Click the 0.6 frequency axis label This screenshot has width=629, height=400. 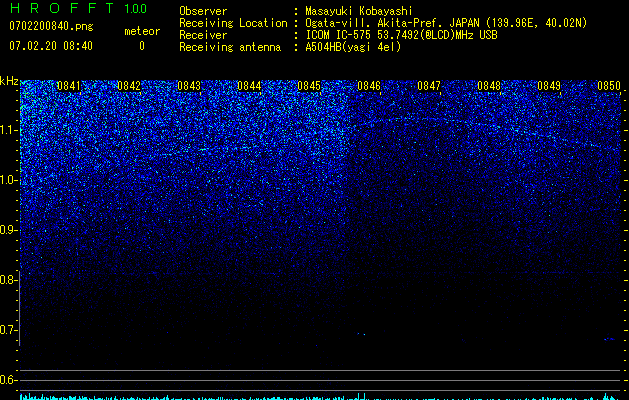8,380
